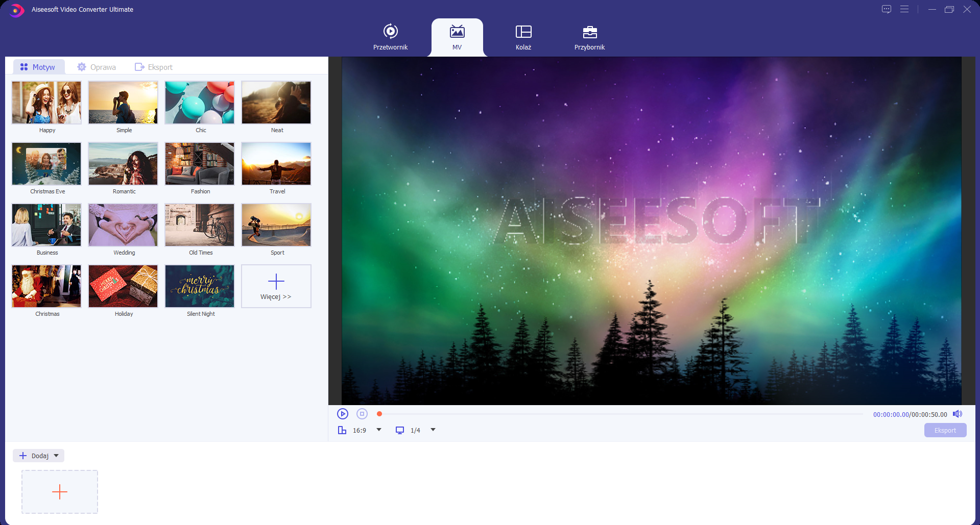Select the Travel theme thumbnail
The image size is (980, 525).
click(x=276, y=164)
